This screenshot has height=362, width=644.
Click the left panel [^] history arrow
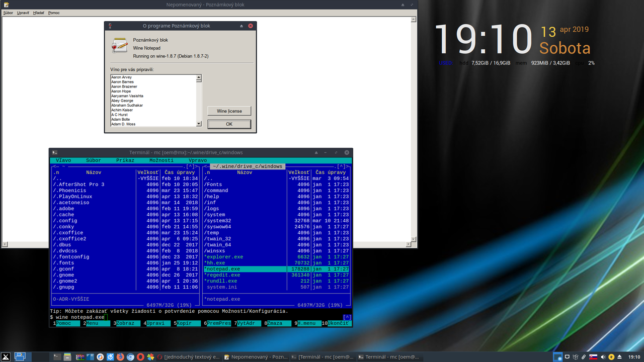(x=190, y=166)
